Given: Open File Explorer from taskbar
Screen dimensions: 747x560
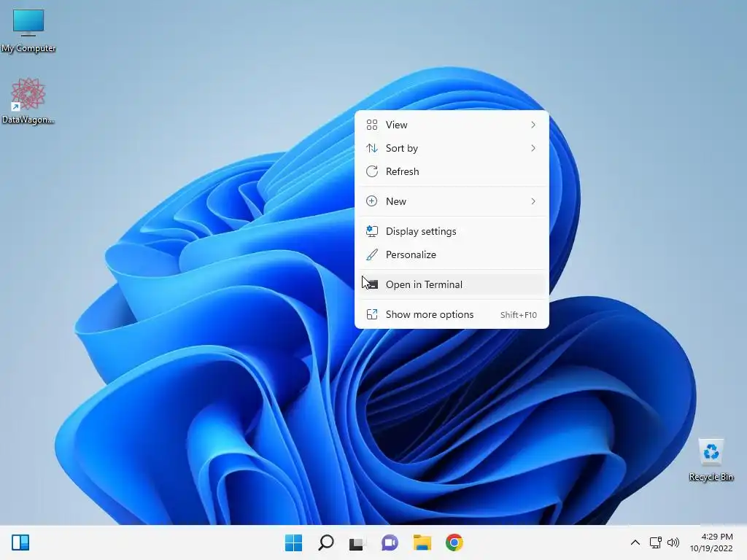Looking at the screenshot, I should (422, 542).
